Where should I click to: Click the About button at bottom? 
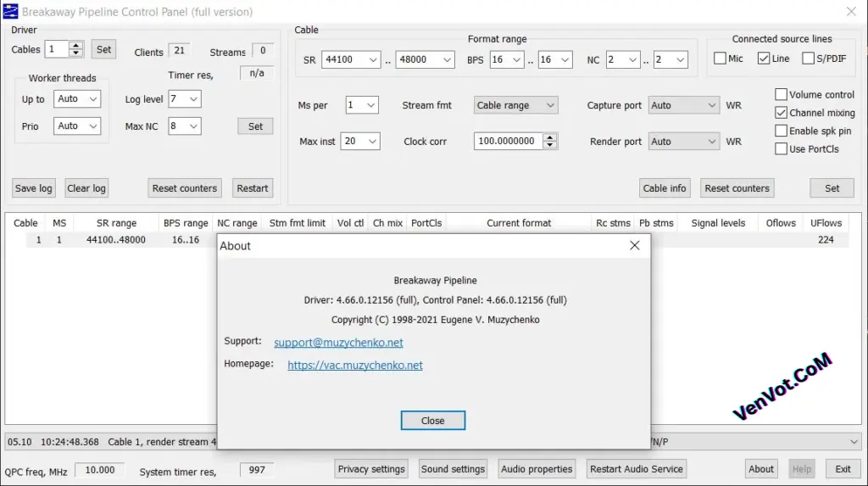point(761,469)
